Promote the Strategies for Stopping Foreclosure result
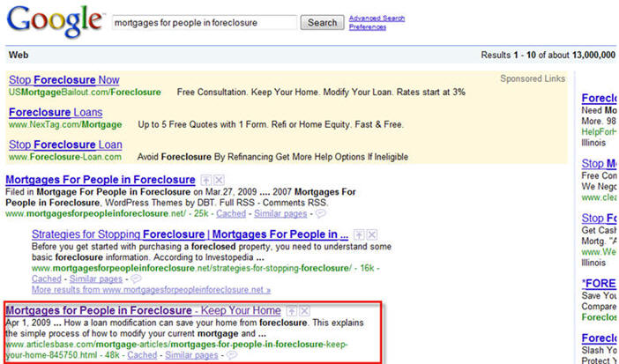619x364 pixels. tap(359, 235)
